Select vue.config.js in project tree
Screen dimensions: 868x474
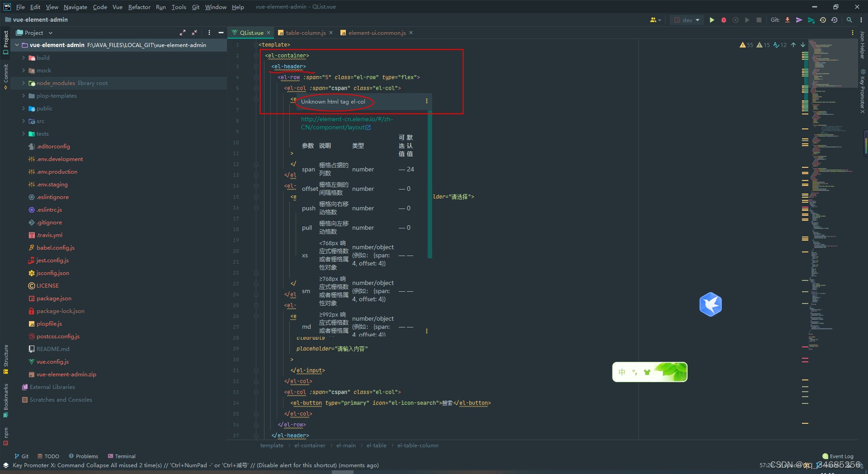click(x=52, y=362)
